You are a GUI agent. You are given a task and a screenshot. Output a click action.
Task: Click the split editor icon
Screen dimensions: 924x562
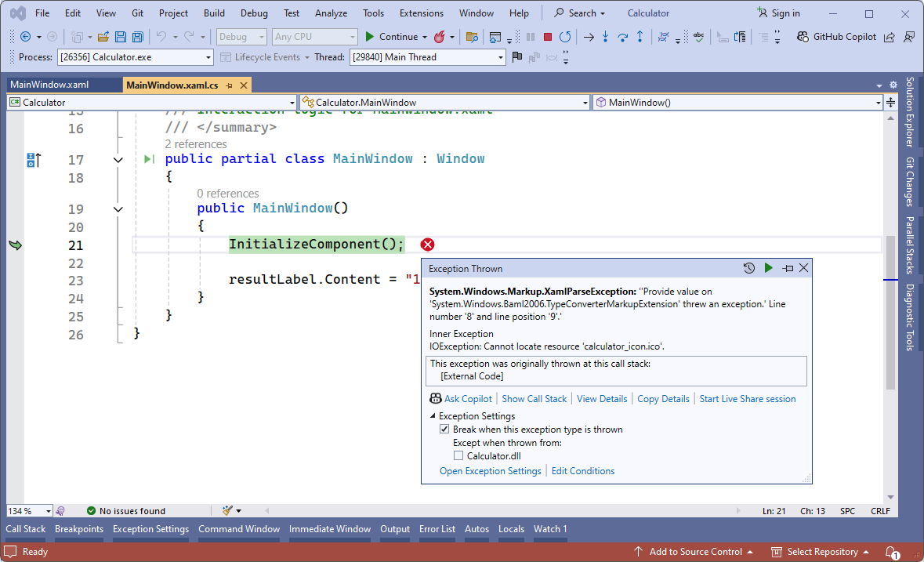point(890,102)
